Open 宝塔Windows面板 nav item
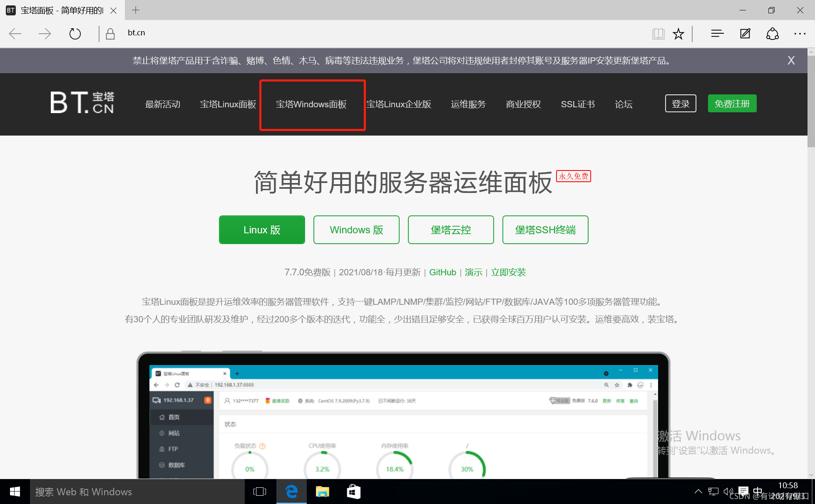The image size is (815, 504). click(x=311, y=104)
